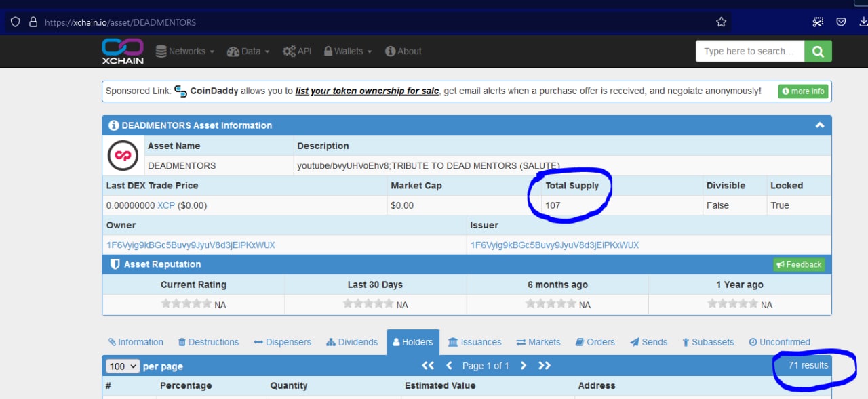Viewport: 868px width, 399px height.
Task: Open the Networks dropdown menu
Action: (x=184, y=51)
